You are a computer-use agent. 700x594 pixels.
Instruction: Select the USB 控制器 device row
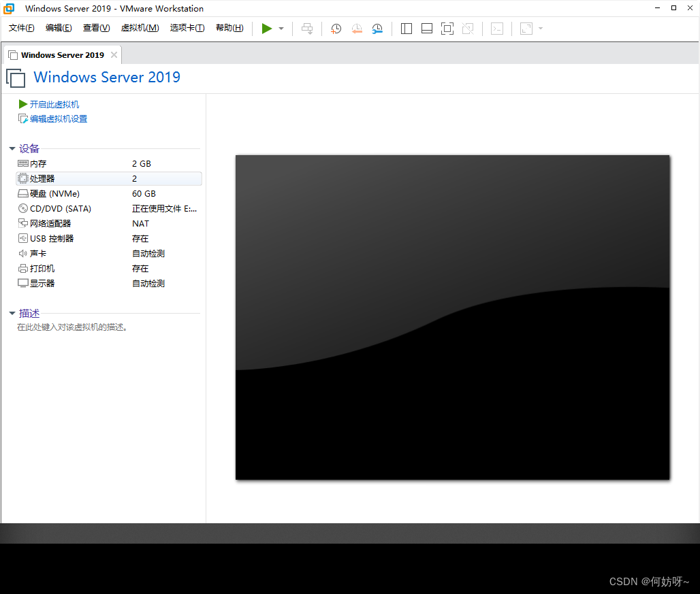point(108,239)
